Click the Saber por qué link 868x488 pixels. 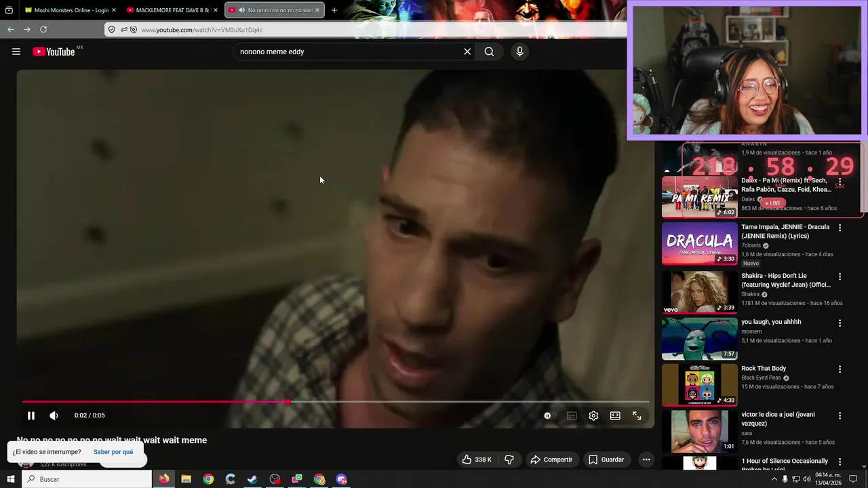coord(113,452)
